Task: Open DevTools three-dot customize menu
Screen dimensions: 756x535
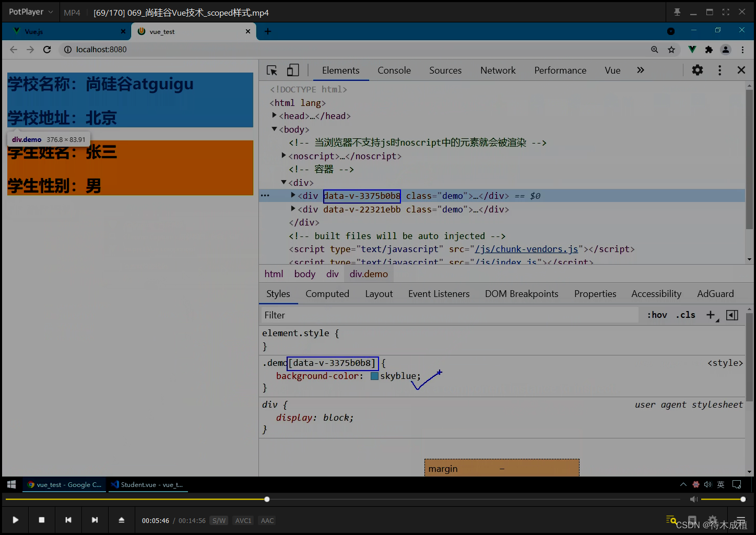Action: tap(719, 70)
